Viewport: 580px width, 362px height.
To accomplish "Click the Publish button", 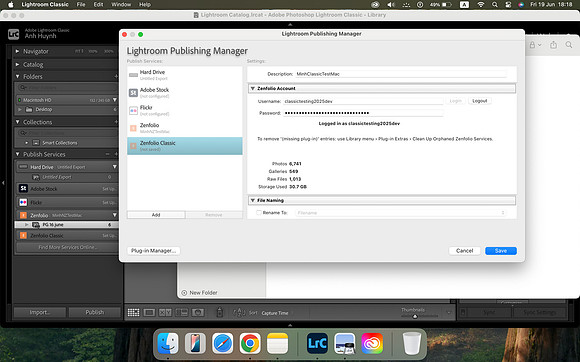I will coord(95,312).
